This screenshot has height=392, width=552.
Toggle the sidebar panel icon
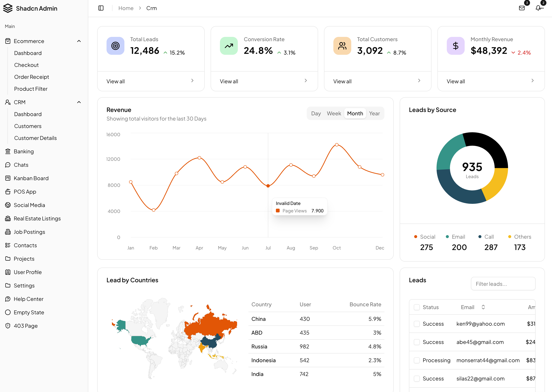point(101,8)
